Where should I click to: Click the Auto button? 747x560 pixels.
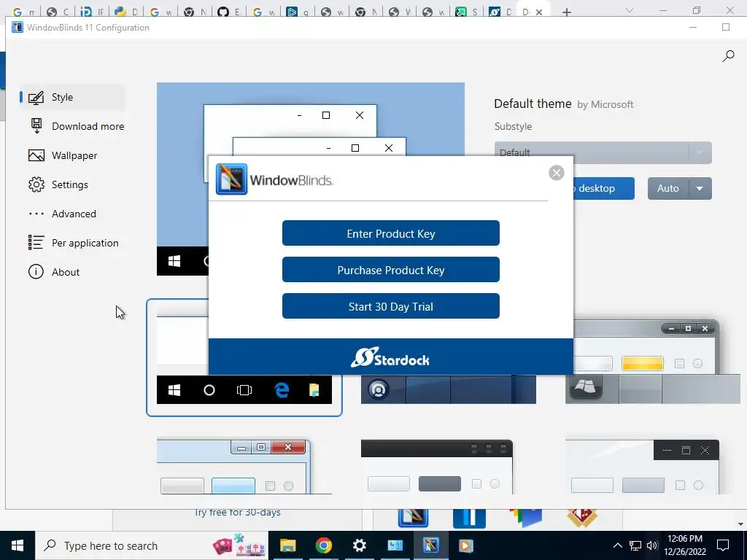pyautogui.click(x=668, y=189)
